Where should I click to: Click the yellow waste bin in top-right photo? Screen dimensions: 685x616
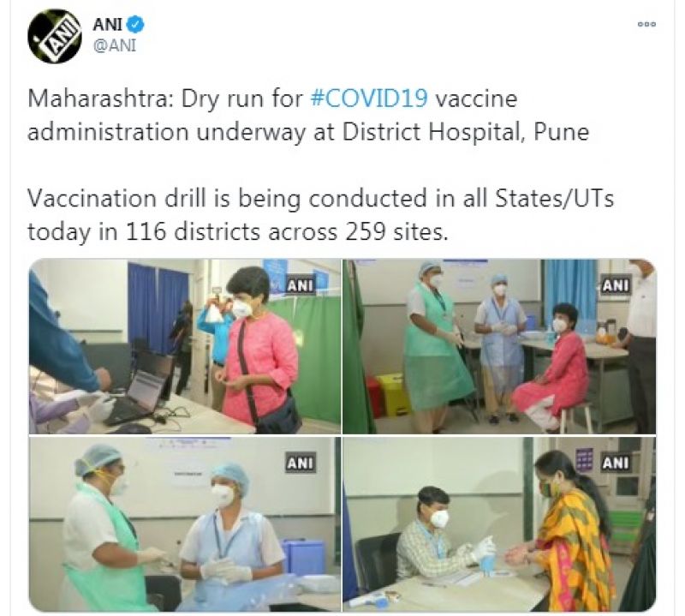pyautogui.click(x=393, y=394)
